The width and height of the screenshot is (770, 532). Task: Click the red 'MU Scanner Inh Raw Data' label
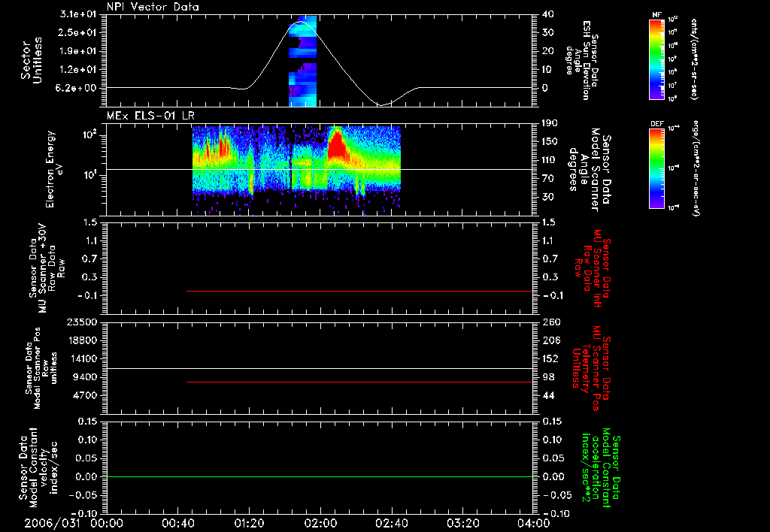(591, 268)
